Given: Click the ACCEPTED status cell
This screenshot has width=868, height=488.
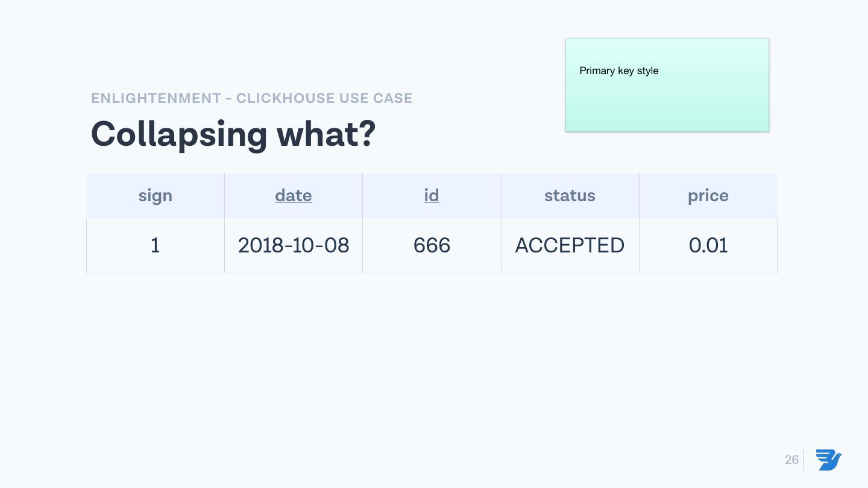Looking at the screenshot, I should coord(570,245).
